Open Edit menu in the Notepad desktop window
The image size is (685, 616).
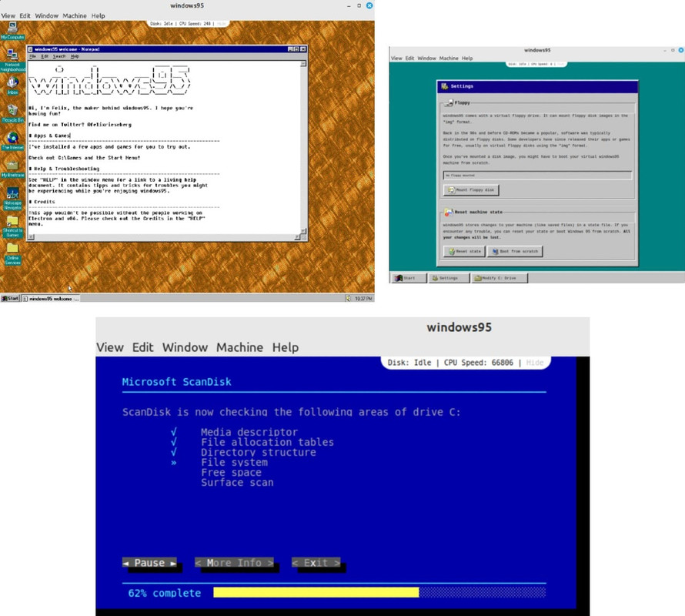tap(25, 15)
